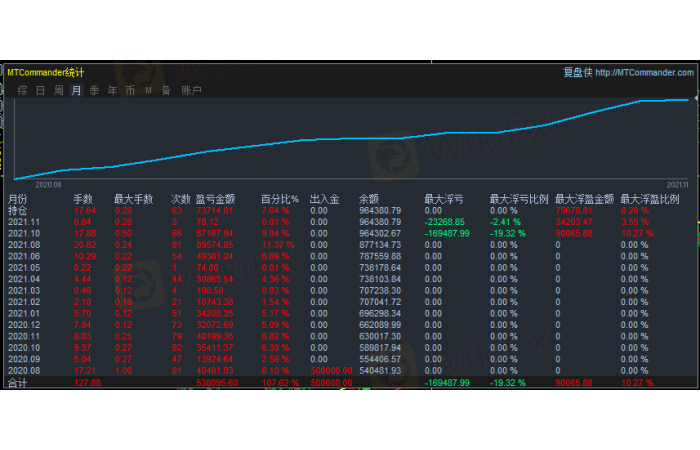Click the MTCommander统计 panel title
The image size is (700, 450).
pyautogui.click(x=46, y=72)
